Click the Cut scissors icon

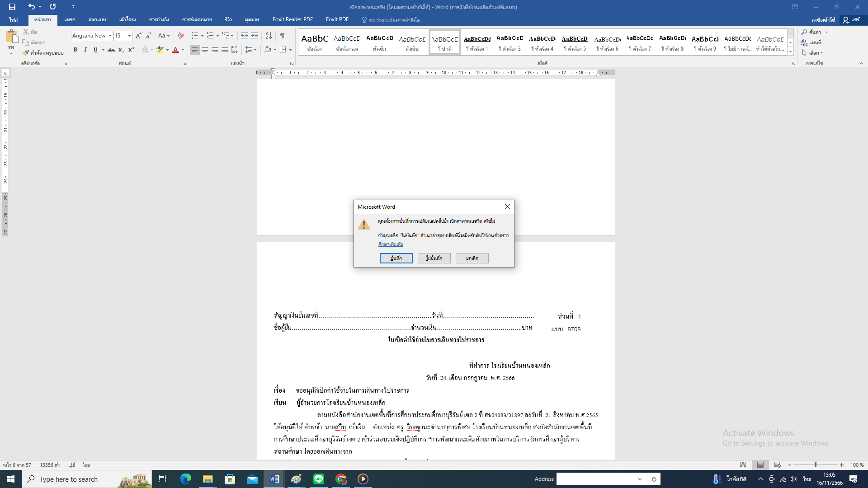coord(26,32)
